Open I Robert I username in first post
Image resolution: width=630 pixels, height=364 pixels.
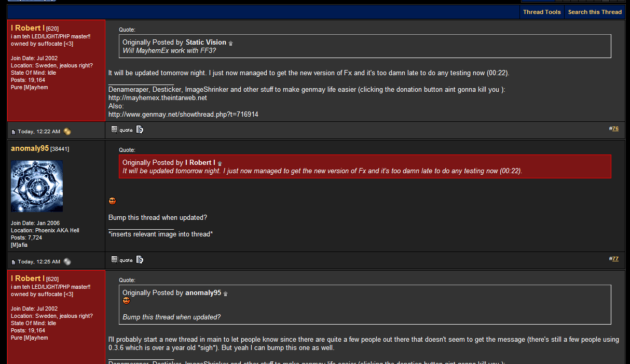click(28, 28)
